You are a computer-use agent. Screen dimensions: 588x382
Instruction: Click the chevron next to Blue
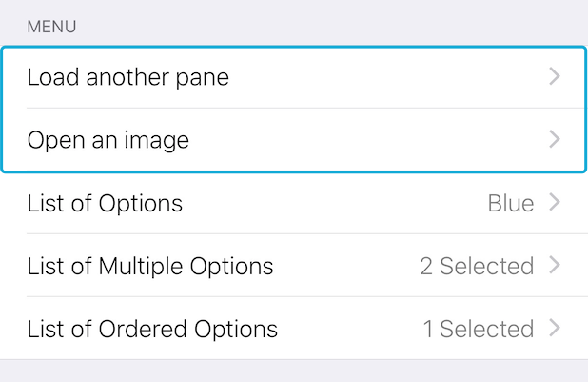(555, 202)
